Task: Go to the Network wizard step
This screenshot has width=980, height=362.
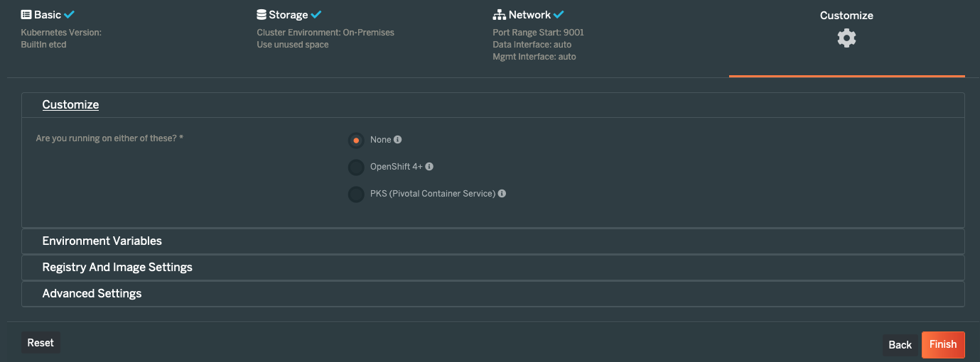Action: pyautogui.click(x=529, y=14)
